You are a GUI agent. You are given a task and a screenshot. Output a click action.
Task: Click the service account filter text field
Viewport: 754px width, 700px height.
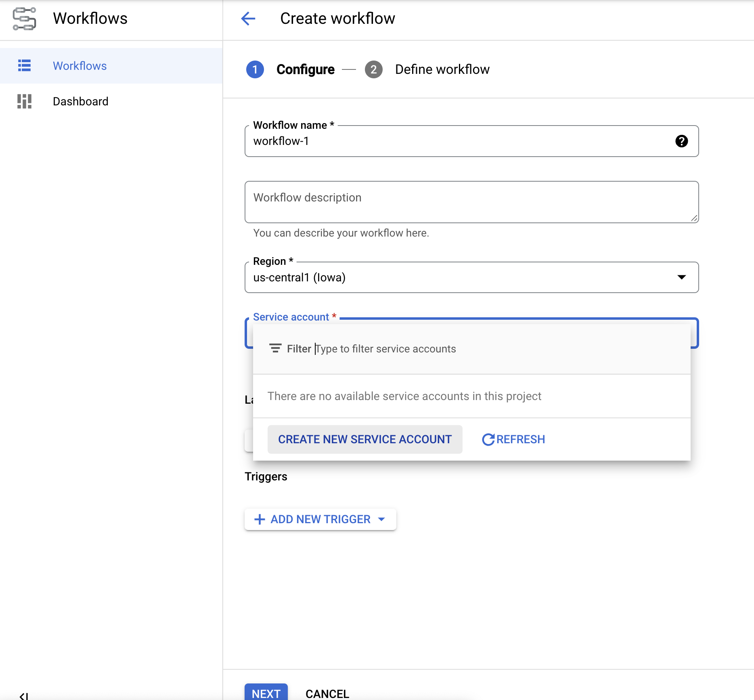click(x=385, y=348)
